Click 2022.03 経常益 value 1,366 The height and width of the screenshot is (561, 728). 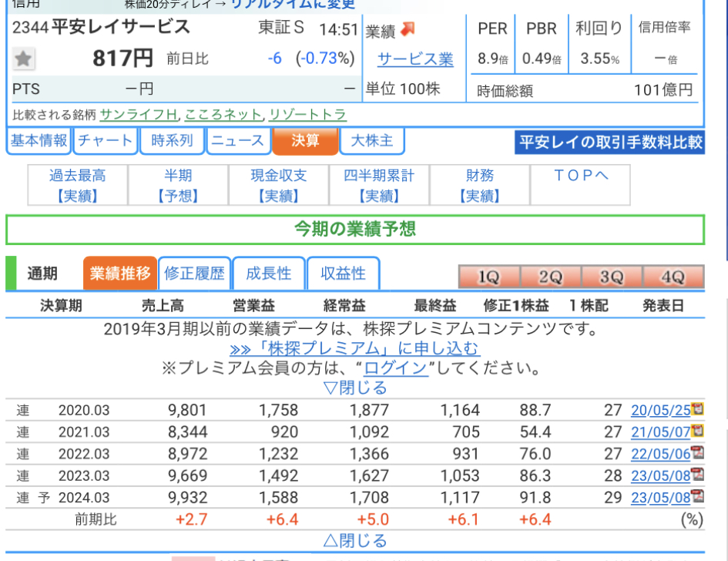tap(369, 454)
